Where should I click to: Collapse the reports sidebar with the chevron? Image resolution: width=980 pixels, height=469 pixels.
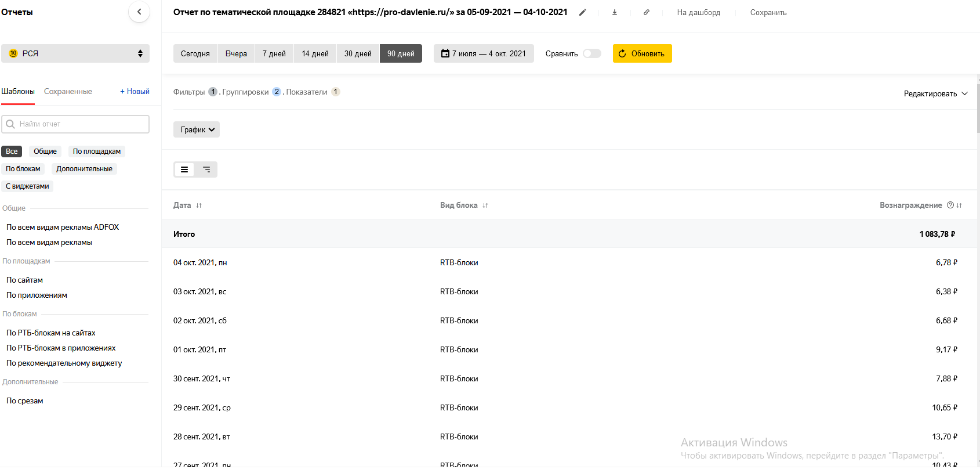139,12
